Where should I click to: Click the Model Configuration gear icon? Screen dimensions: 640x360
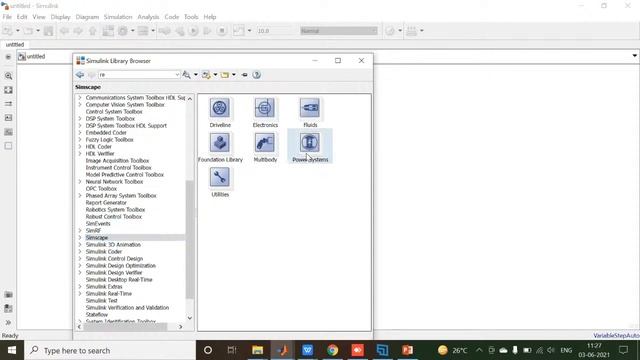(x=123, y=31)
